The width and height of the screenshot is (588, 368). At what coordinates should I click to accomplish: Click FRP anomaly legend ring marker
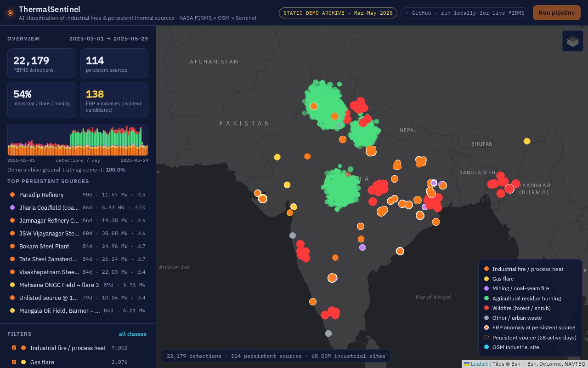pyautogui.click(x=486, y=328)
